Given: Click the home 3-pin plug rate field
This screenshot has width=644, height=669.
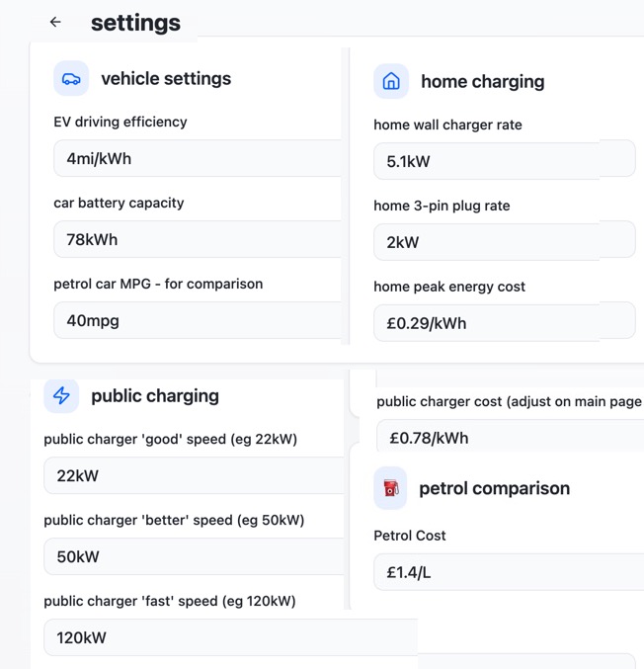Looking at the screenshot, I should [504, 242].
